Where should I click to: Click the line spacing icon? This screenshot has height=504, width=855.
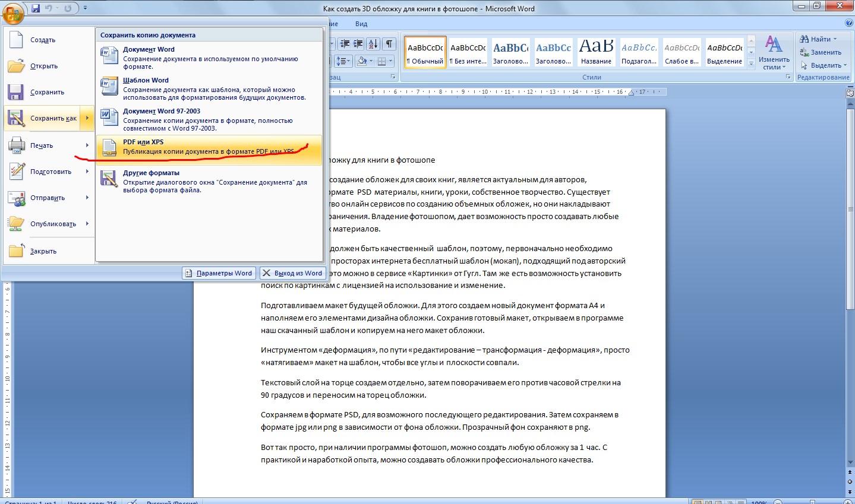343,61
